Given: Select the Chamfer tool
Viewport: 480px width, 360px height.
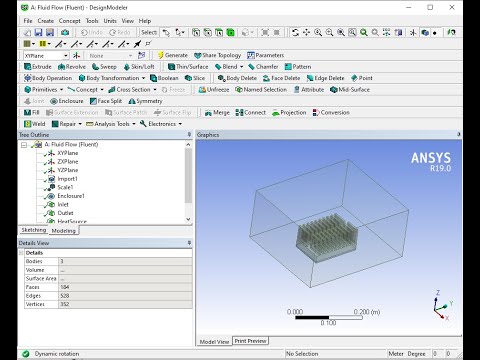Looking at the screenshot, I should coord(263,67).
